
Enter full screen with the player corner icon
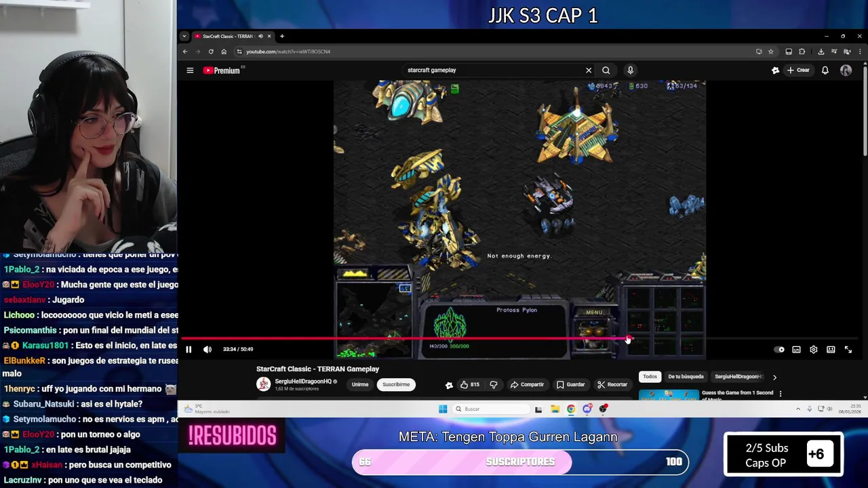pos(848,350)
